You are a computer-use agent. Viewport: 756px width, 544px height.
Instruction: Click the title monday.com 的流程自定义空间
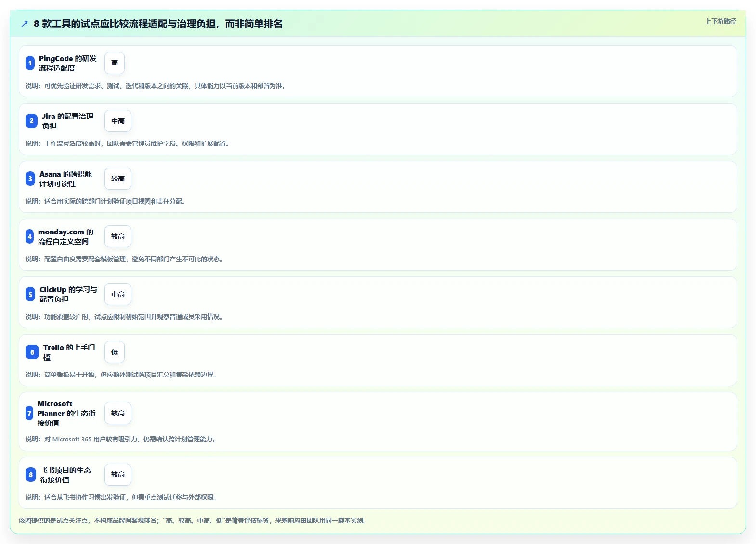pyautogui.click(x=66, y=236)
